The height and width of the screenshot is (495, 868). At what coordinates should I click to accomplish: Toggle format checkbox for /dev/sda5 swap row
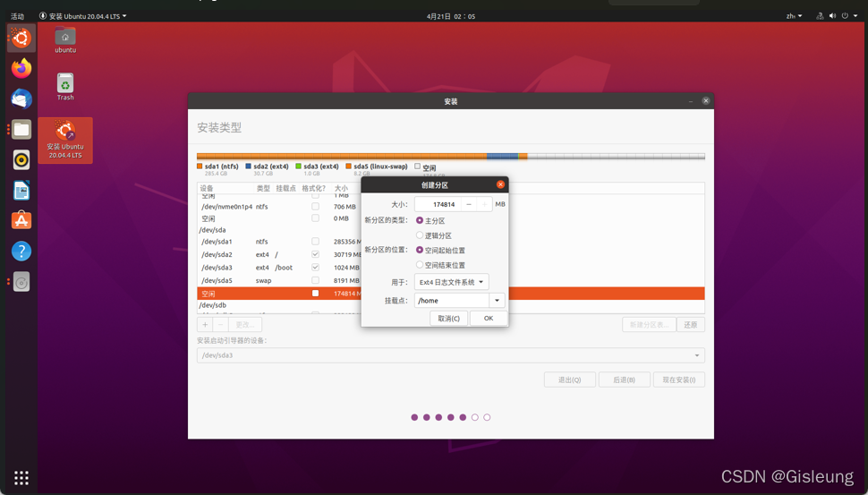pyautogui.click(x=315, y=280)
